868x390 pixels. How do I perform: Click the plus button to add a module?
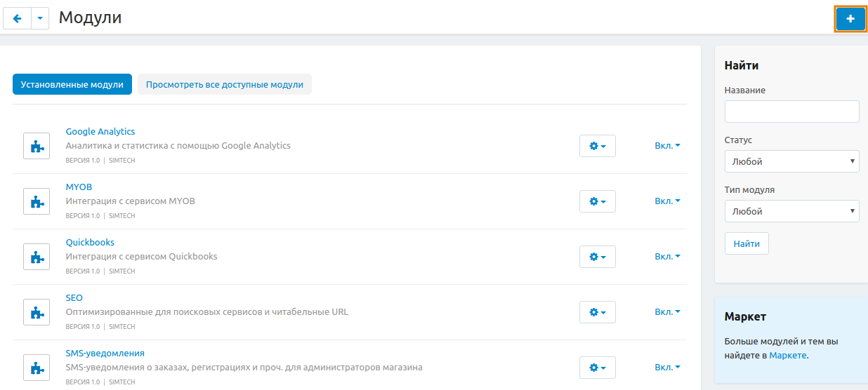(850, 19)
